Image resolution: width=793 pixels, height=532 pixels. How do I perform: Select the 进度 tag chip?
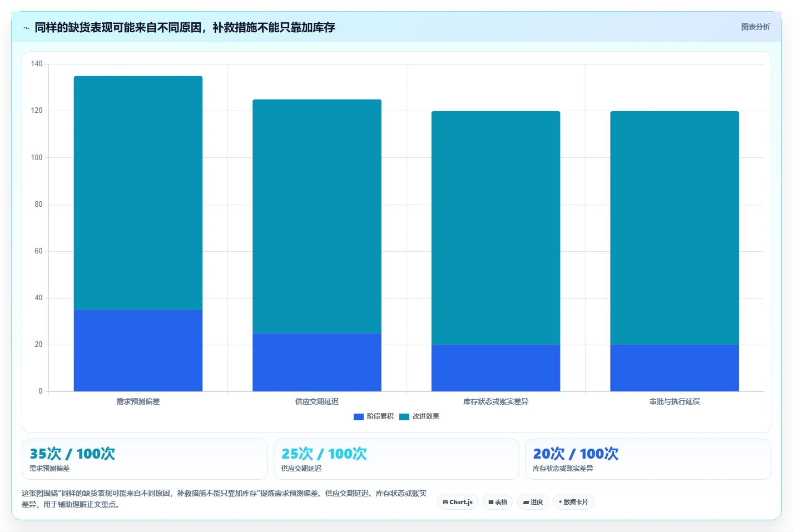[x=533, y=502]
